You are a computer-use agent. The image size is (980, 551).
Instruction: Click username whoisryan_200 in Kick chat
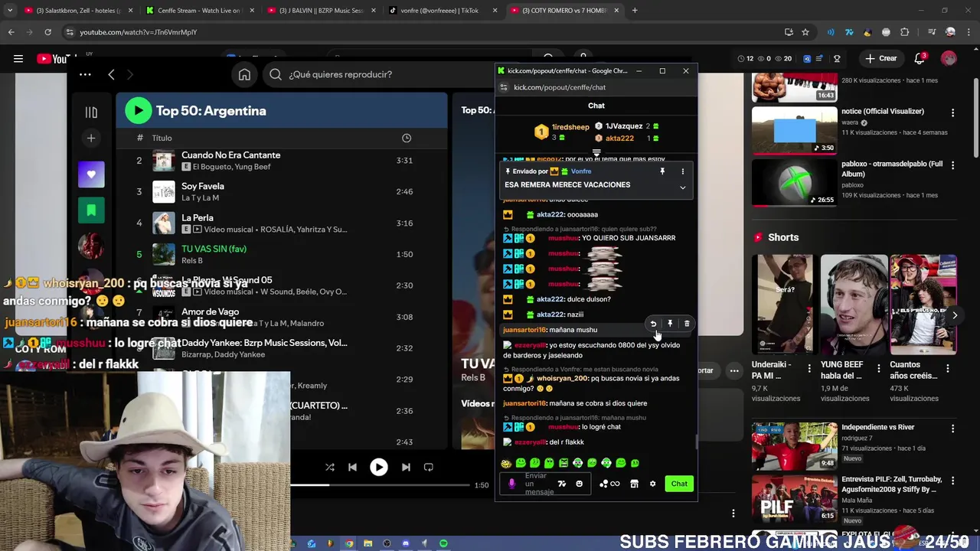(561, 378)
